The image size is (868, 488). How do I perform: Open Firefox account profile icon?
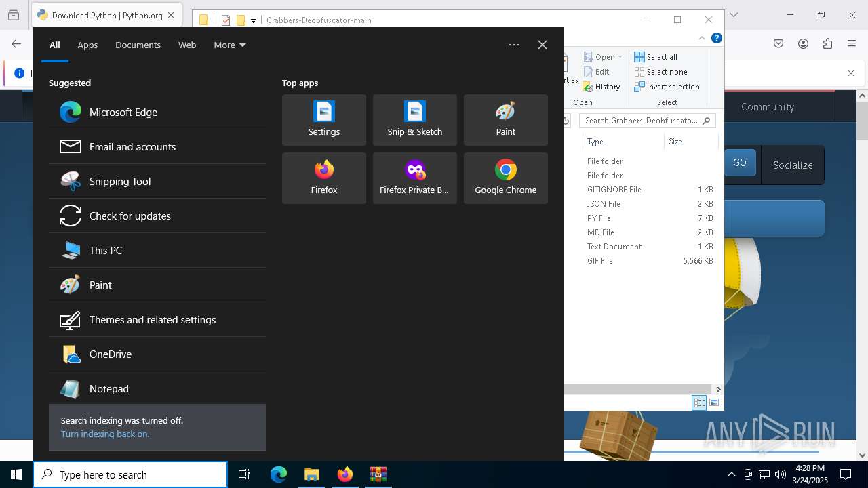pos(803,44)
